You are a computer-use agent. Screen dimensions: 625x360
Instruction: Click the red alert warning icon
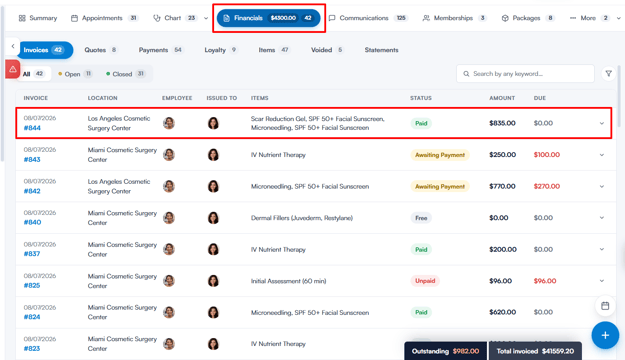[13, 69]
